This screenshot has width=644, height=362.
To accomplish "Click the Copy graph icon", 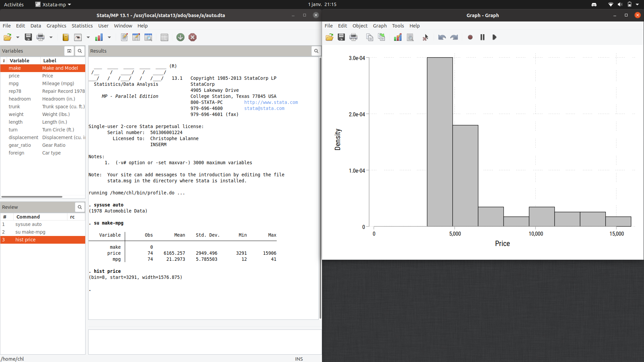I will pyautogui.click(x=370, y=37).
